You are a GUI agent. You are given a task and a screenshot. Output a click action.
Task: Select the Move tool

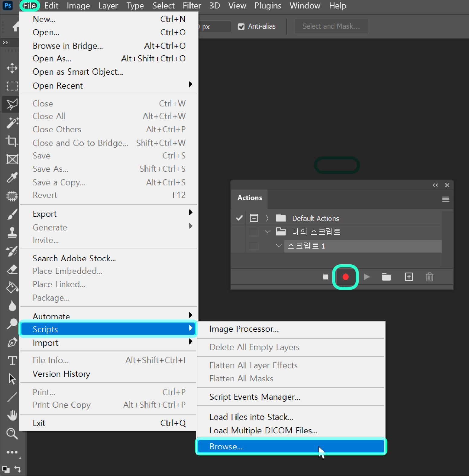click(x=12, y=68)
